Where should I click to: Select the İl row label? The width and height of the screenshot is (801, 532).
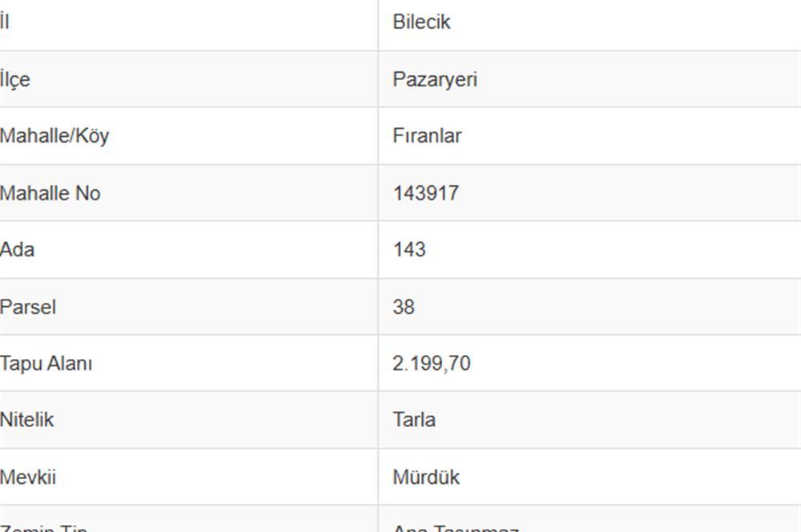tap(5, 22)
